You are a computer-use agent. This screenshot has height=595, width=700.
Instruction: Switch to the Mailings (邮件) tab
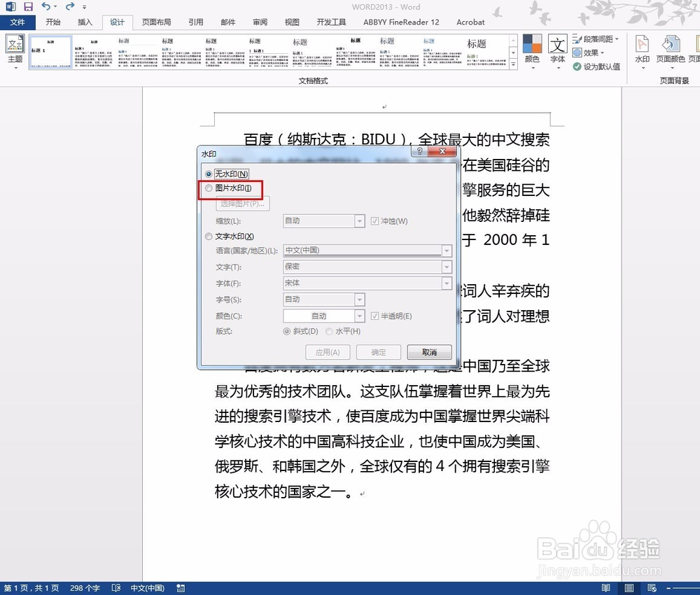click(227, 22)
